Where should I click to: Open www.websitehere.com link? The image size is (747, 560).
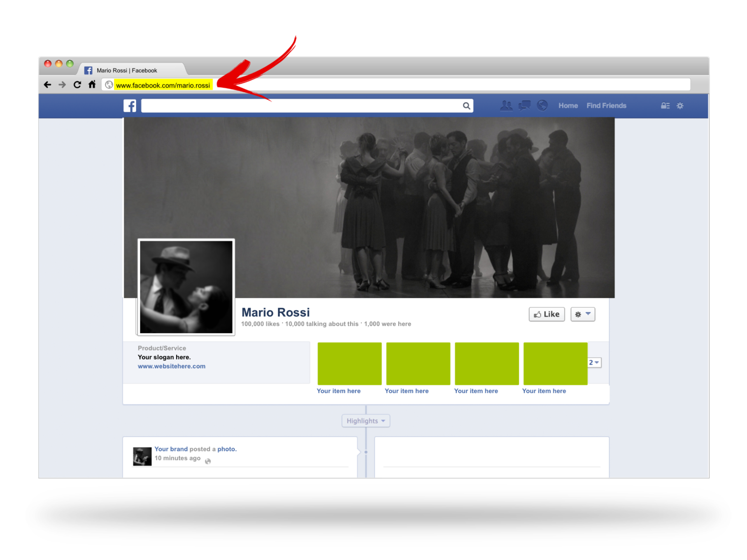point(172,366)
